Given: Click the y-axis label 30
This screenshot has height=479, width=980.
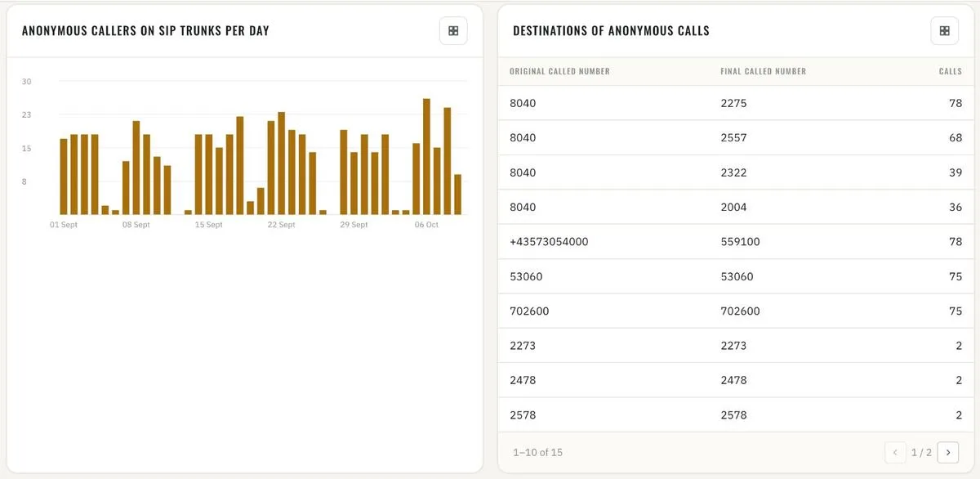Looking at the screenshot, I should point(27,82).
